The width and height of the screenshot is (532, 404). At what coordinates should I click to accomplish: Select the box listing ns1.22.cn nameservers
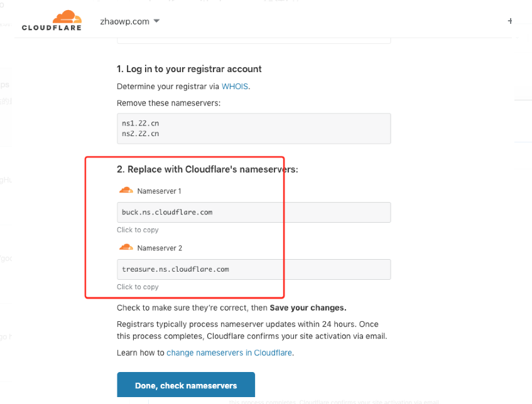click(254, 129)
